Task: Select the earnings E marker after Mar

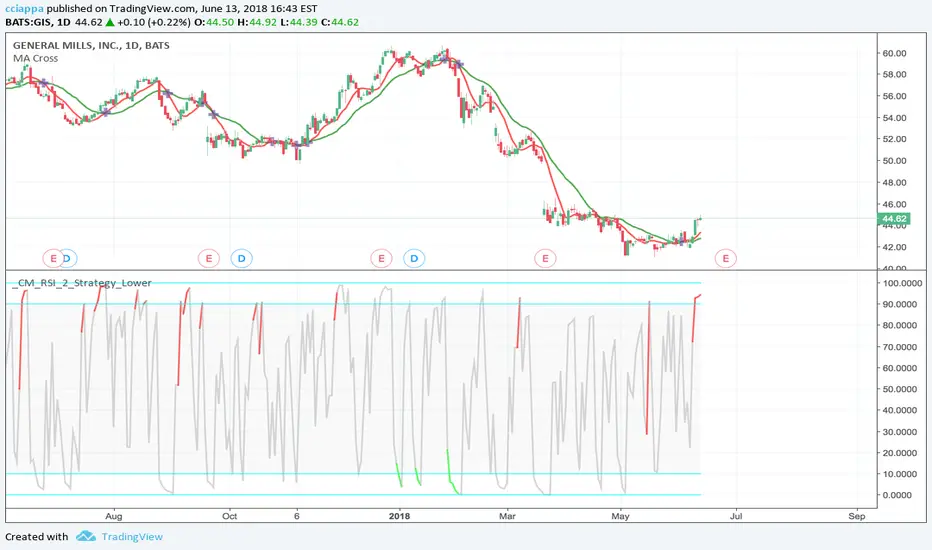Action: pyautogui.click(x=545, y=259)
